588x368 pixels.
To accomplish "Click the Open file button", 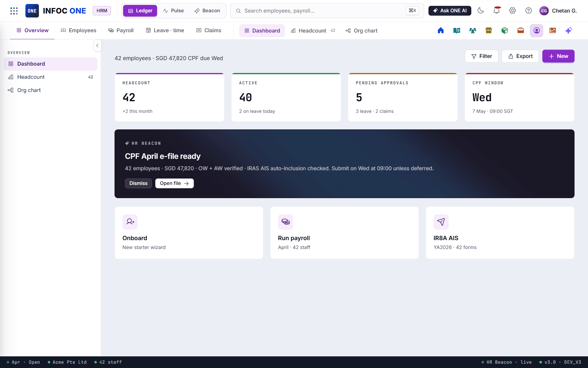I will tap(175, 183).
